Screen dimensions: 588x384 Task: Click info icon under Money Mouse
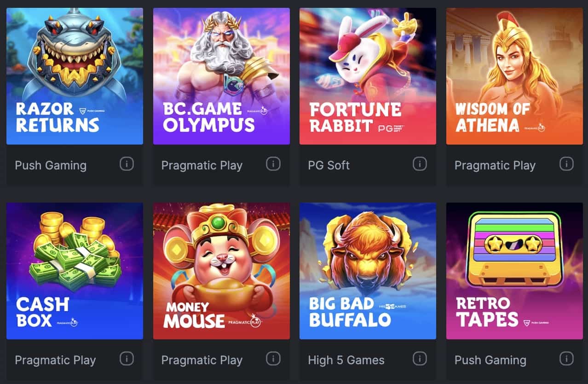point(273,358)
